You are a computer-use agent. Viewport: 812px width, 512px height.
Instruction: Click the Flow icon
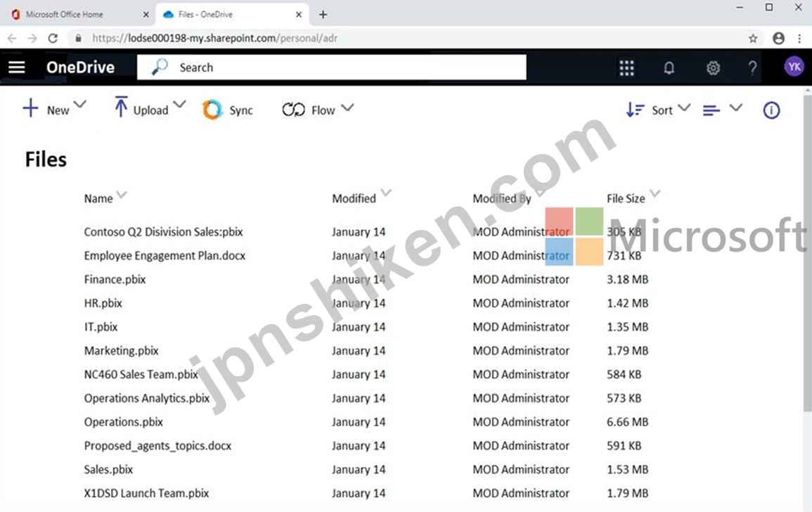coord(294,110)
